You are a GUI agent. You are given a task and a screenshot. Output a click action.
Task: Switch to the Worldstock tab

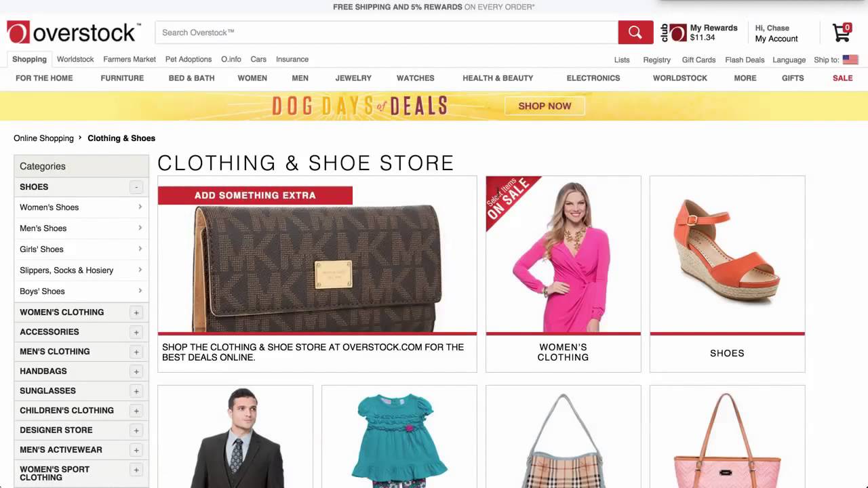(x=75, y=59)
